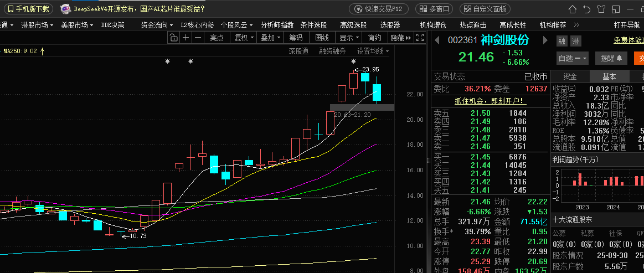Toggle 简约 simple chart mode
Screen dimensions: 644x273
tap(374, 38)
